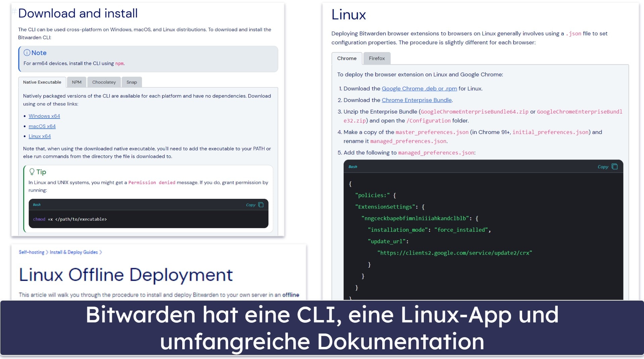
Task: Open the Chrome Enterprise Bundle link
Action: 416,100
